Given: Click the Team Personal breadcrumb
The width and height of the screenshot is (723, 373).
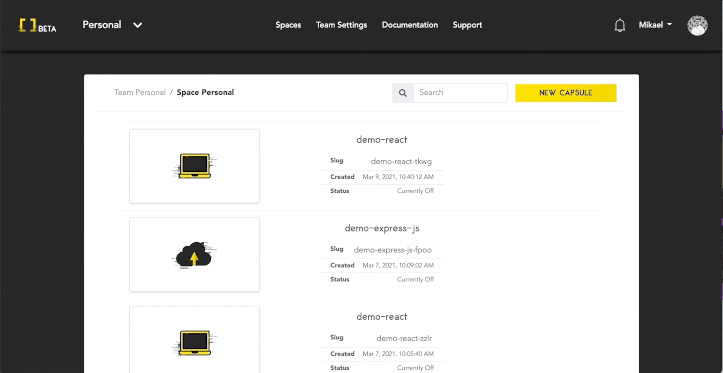Looking at the screenshot, I should pos(140,92).
